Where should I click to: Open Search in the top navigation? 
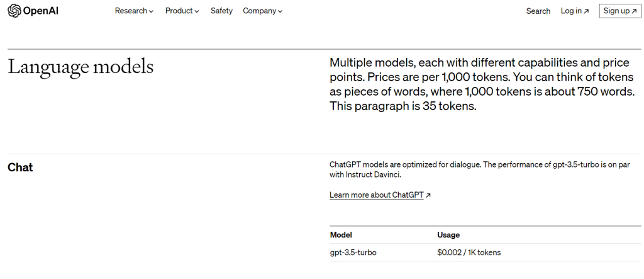click(538, 11)
